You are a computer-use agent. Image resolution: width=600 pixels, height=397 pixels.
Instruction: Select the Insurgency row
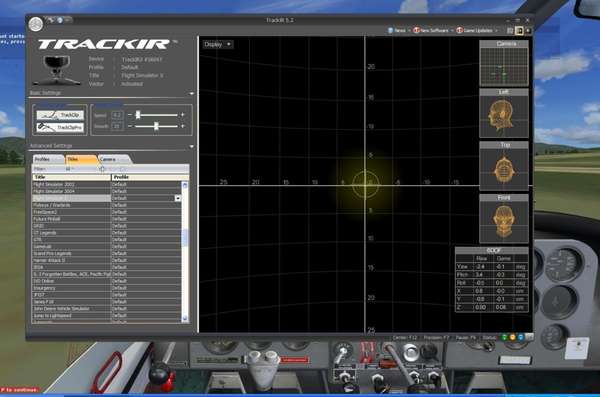coord(107,288)
